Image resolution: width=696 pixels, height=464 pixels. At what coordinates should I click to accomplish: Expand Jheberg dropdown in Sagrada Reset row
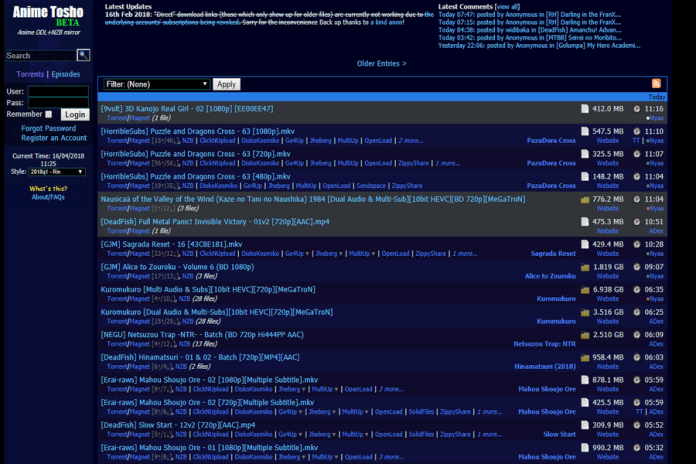341,254
